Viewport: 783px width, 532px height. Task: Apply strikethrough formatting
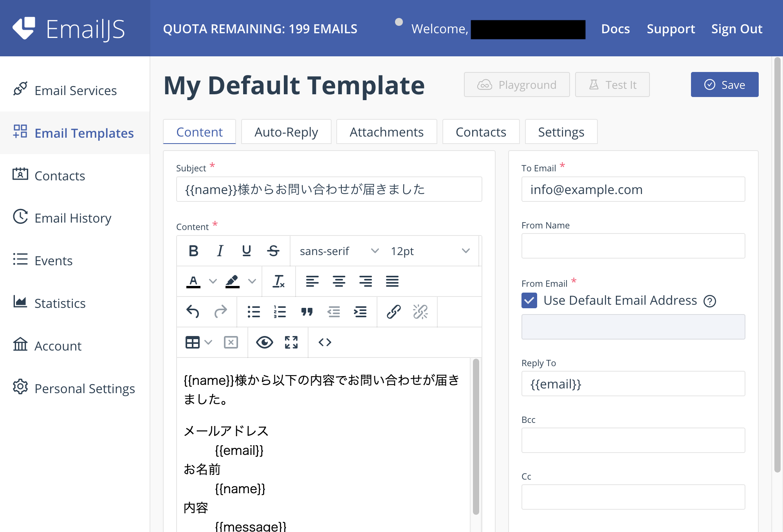[x=273, y=251]
